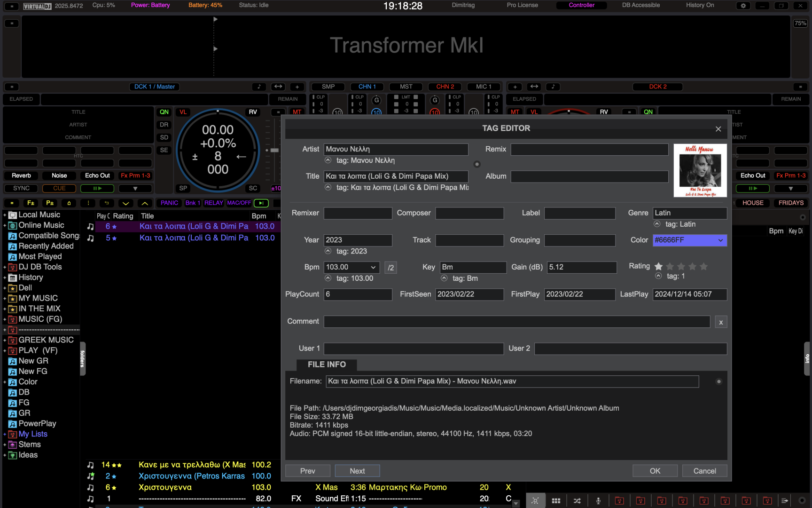The height and width of the screenshot is (508, 812).
Task: Toggle the RELAY button
Action: click(x=213, y=203)
